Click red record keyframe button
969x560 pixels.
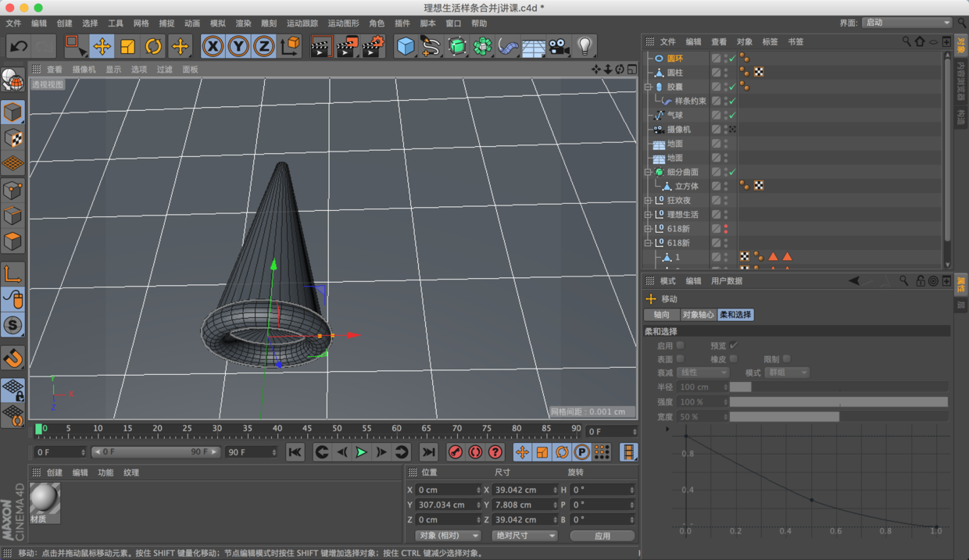(456, 452)
